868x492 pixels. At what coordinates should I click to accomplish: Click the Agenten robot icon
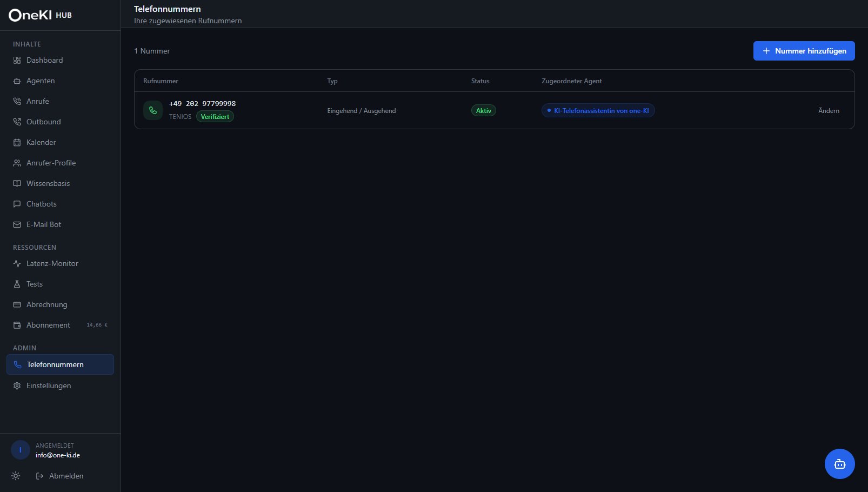tap(17, 81)
